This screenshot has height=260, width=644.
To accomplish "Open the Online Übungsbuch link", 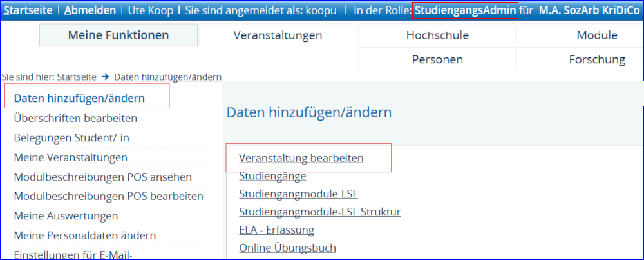I will coord(287,248).
